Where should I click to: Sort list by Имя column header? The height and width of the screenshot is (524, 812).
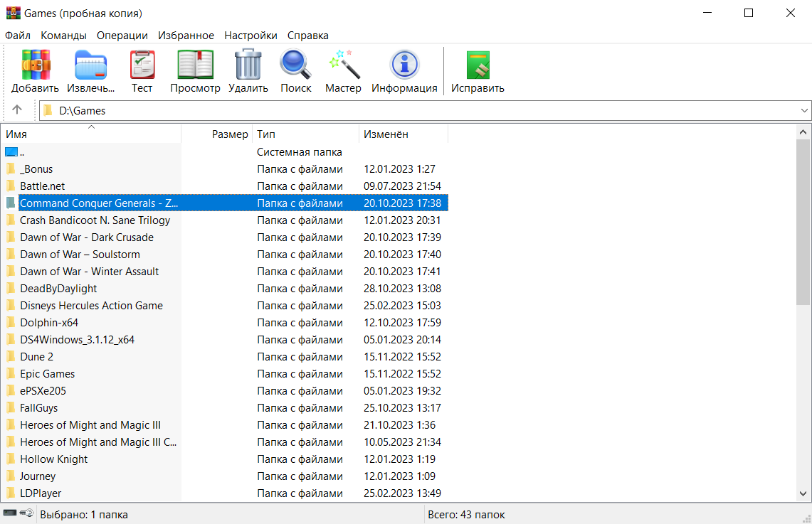pos(90,134)
